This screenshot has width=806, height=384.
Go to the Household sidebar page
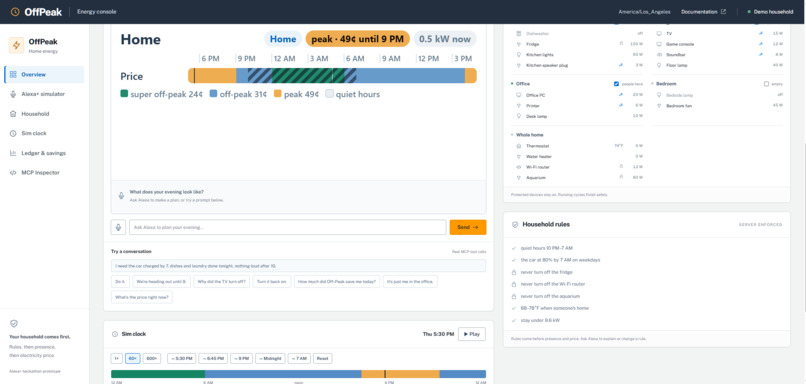44,114
